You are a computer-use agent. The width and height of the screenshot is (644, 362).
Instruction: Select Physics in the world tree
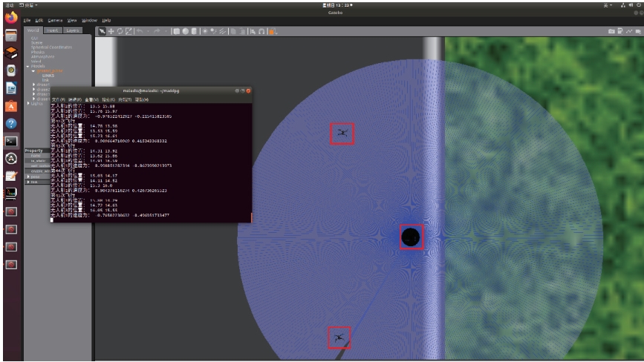coord(38,52)
